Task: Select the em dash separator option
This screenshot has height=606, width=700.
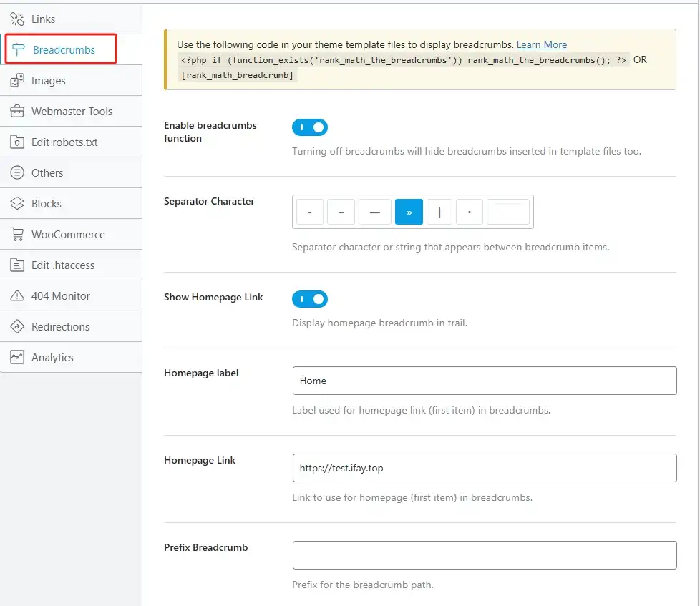Action: click(x=375, y=212)
